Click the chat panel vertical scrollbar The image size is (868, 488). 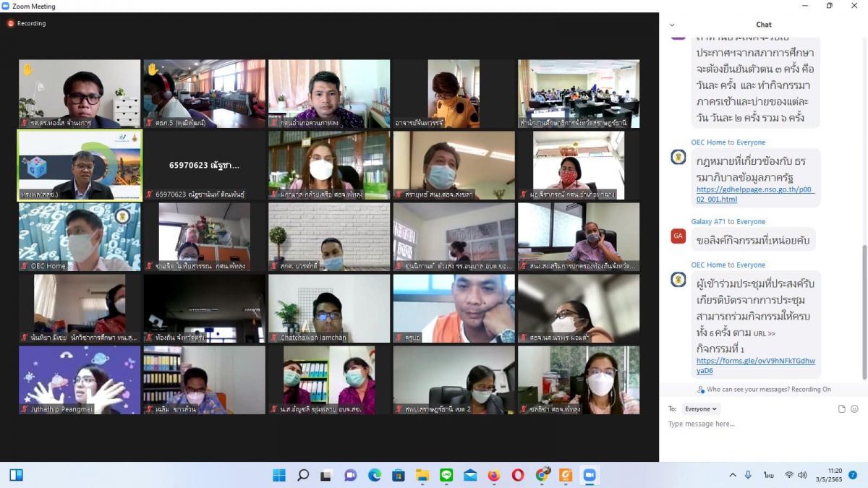pyautogui.click(x=864, y=311)
